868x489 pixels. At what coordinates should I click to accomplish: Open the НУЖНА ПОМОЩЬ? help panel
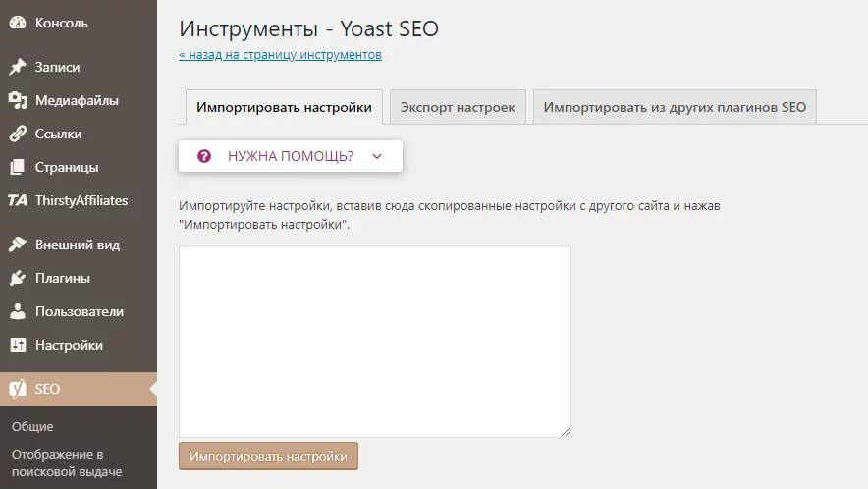click(291, 156)
